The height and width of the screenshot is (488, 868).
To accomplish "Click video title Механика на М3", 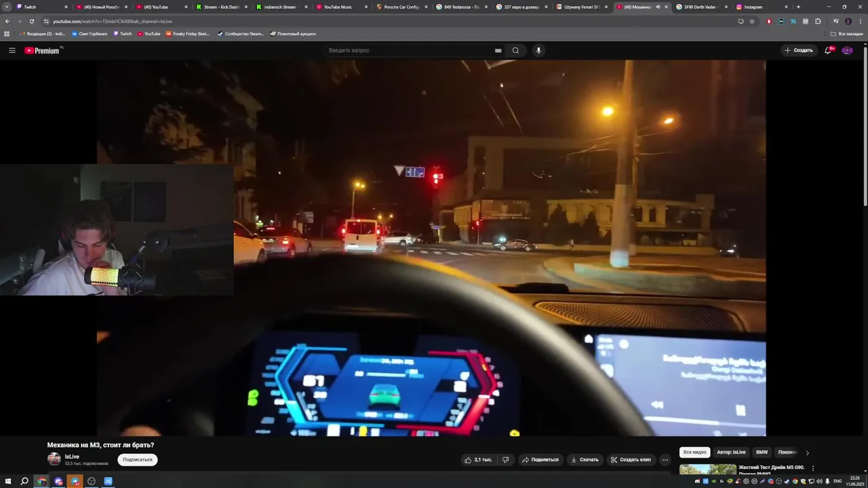I will click(100, 445).
